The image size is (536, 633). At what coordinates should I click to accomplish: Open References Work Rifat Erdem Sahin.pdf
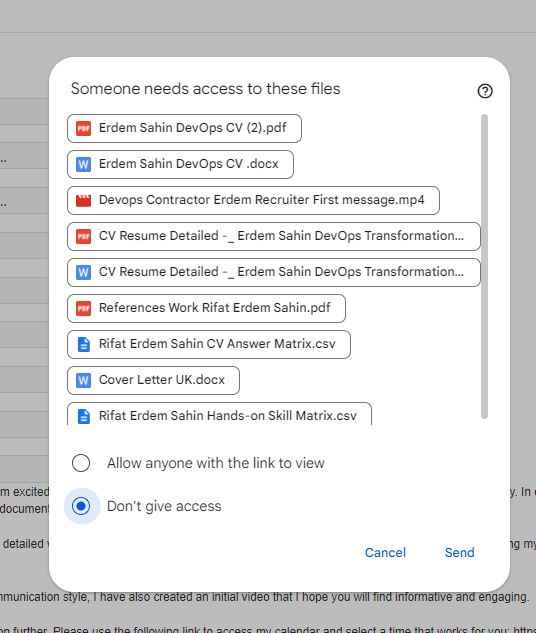[x=206, y=308]
